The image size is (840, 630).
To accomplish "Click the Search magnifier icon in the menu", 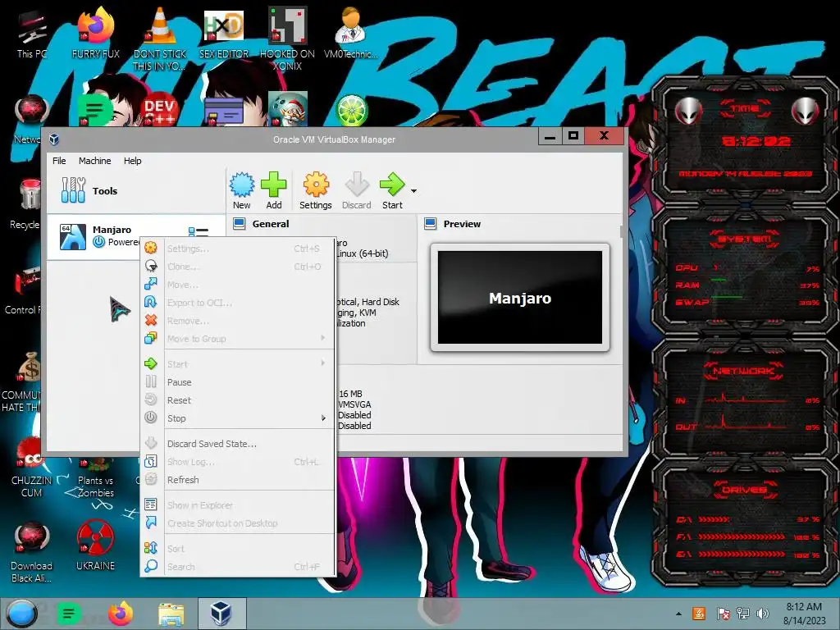I will [x=151, y=566].
